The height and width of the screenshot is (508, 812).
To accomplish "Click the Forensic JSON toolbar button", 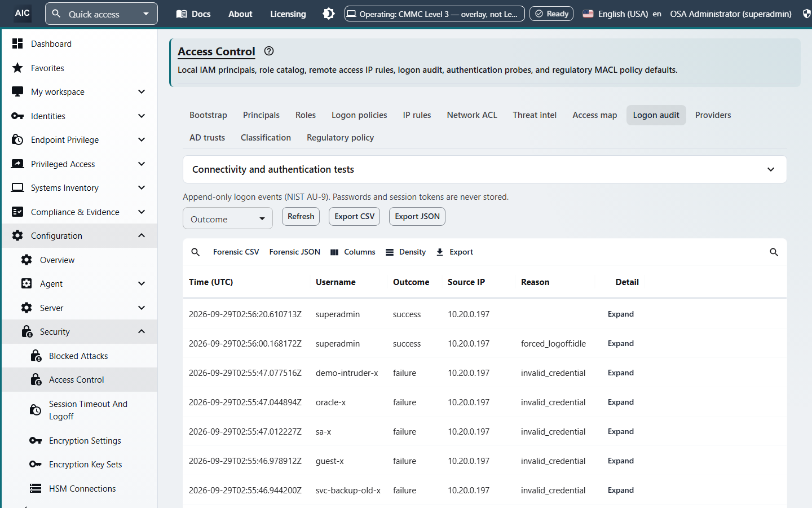I will (x=295, y=252).
